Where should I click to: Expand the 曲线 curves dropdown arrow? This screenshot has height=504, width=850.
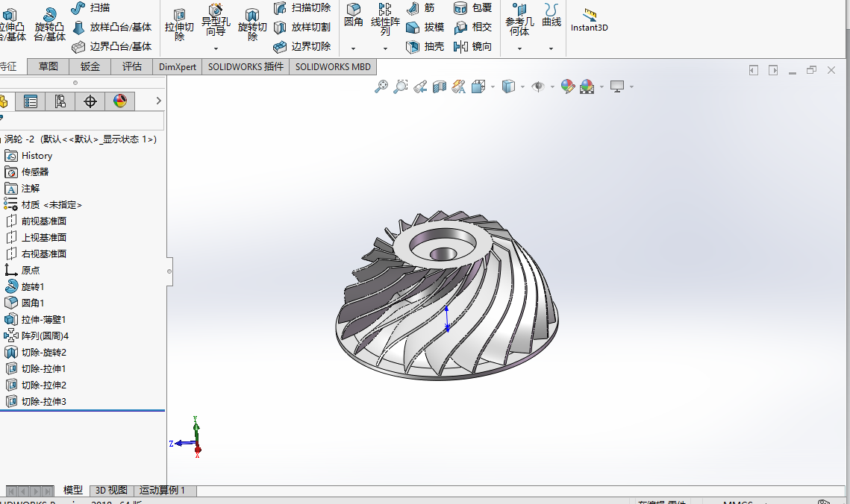[x=551, y=48]
